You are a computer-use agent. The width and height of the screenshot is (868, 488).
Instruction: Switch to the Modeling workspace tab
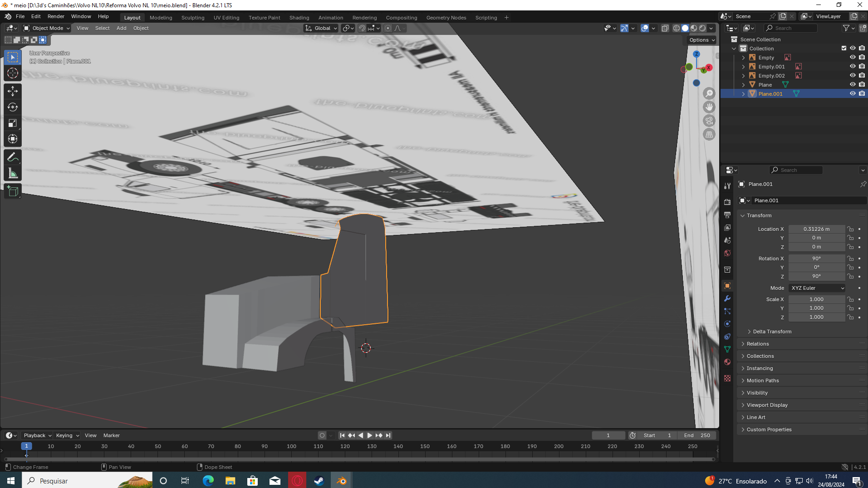pyautogui.click(x=161, y=18)
